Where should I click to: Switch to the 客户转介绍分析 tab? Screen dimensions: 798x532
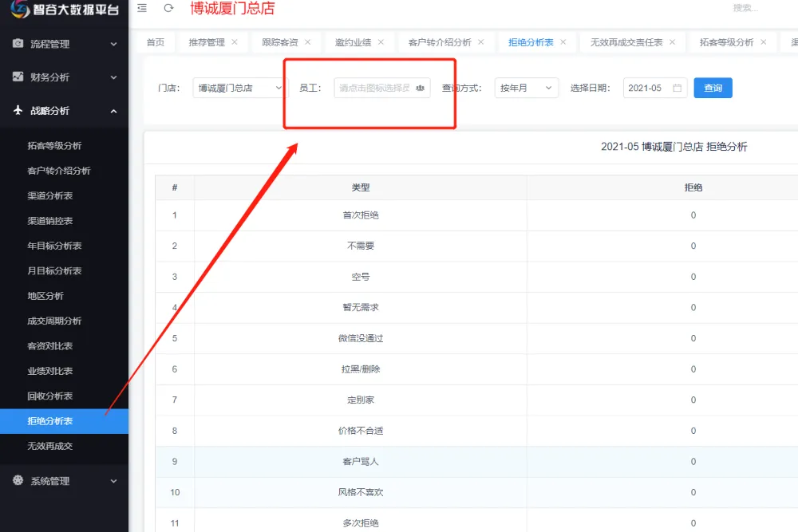click(440, 42)
